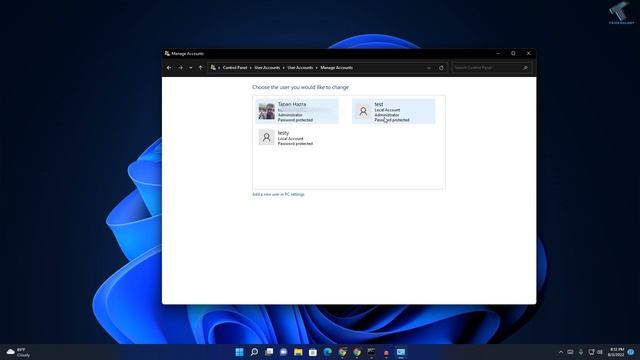Show hidden system tray icons
Screen dimensions: 640x360
tap(561, 352)
